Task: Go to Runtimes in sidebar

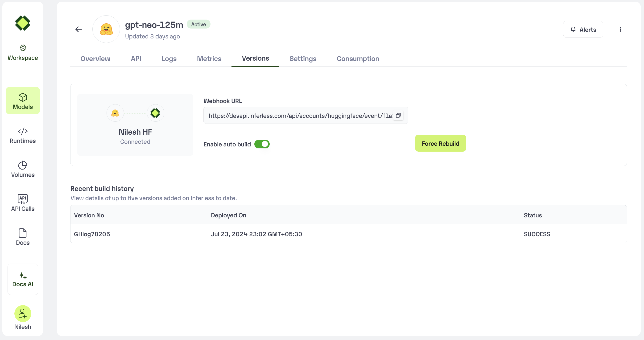Action: (23, 135)
